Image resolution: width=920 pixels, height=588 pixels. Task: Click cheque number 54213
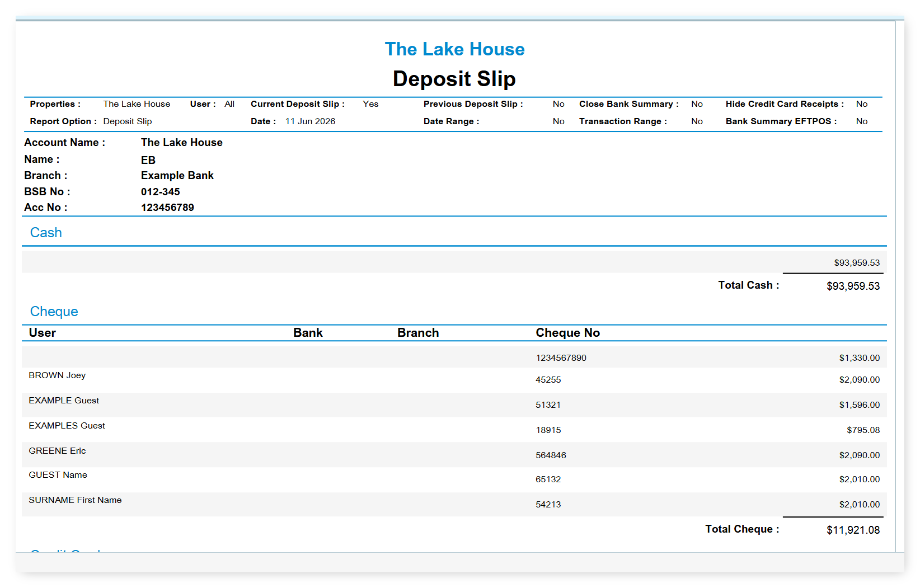click(548, 505)
